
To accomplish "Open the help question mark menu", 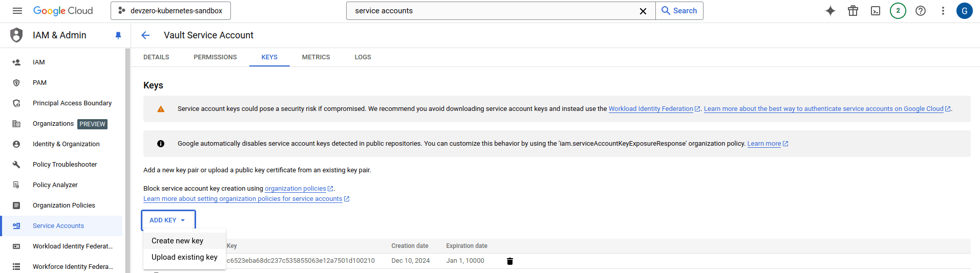I will (921, 11).
